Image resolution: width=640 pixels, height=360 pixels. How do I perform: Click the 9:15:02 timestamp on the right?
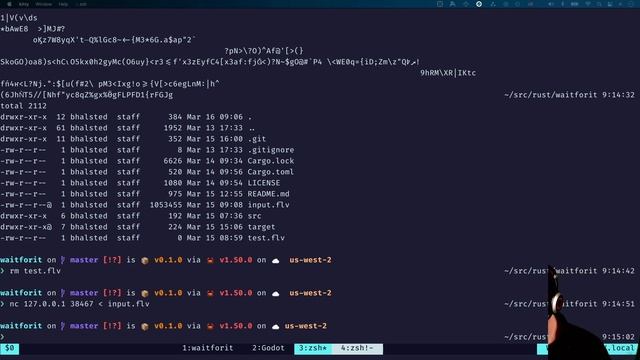pos(618,337)
